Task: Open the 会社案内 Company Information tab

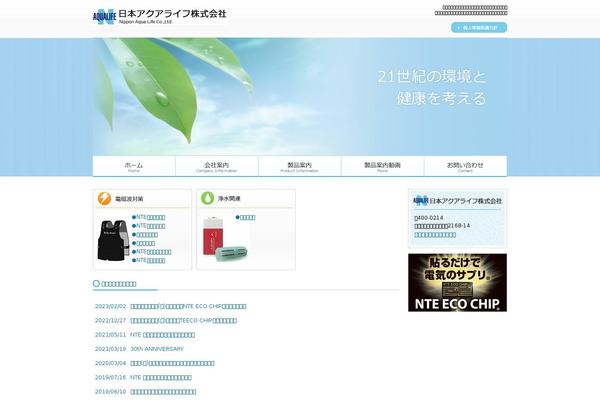Action: point(217,166)
